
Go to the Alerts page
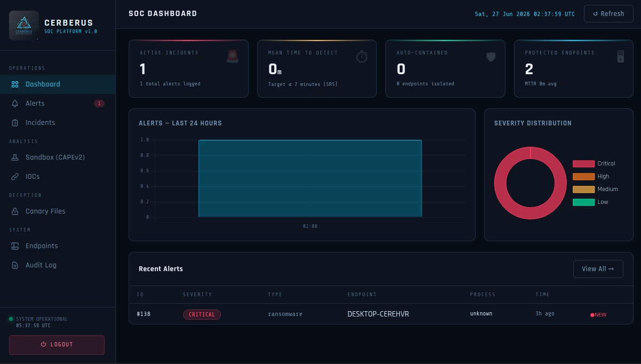(58, 104)
